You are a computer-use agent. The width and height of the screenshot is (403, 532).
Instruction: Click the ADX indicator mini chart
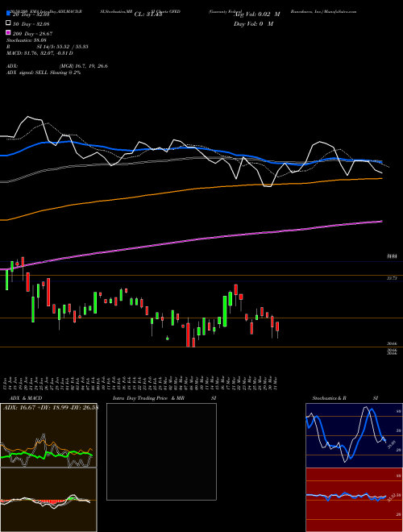48,435
